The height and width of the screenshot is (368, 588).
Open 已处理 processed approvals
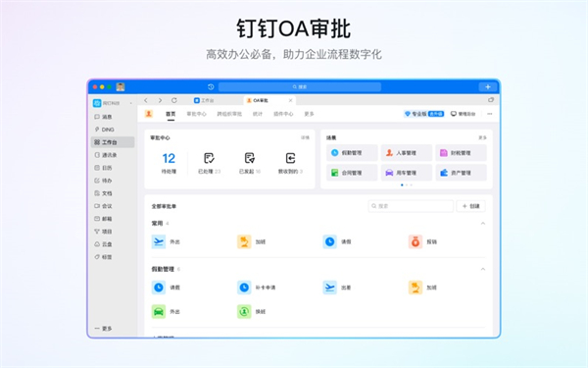coord(210,163)
